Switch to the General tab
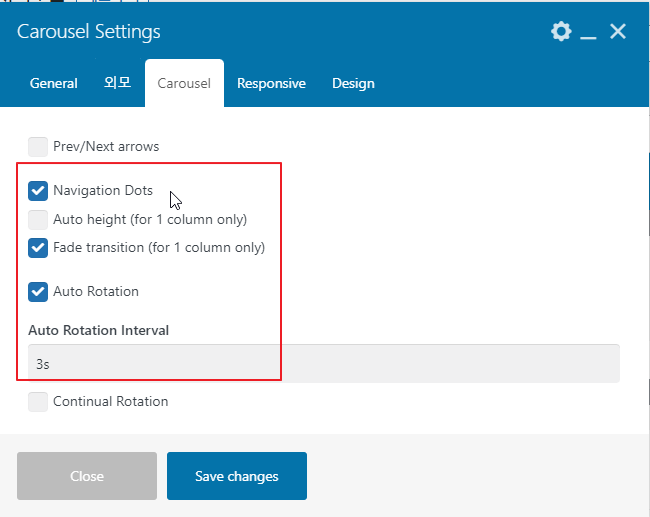The width and height of the screenshot is (650, 517). pos(53,83)
